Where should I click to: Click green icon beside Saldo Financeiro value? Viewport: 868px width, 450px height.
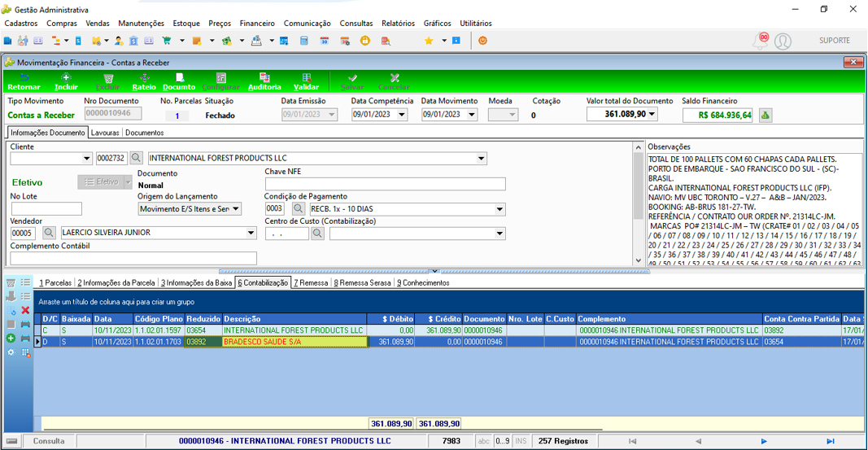click(x=765, y=115)
